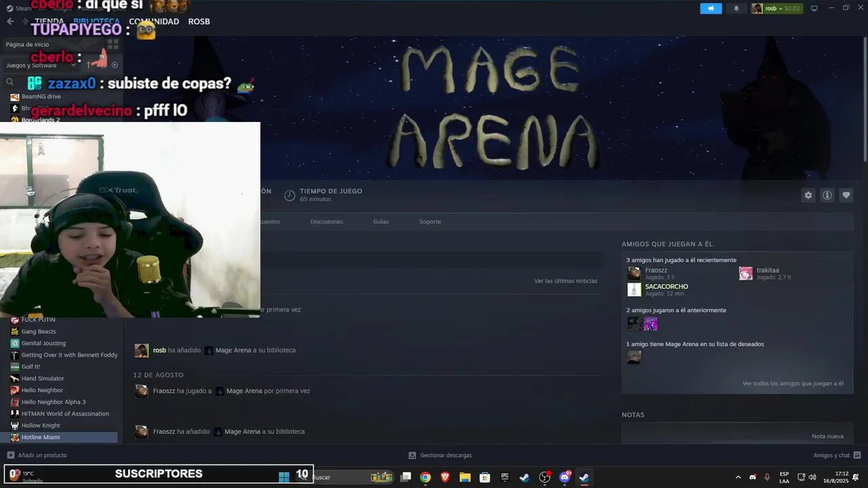Click the microphone tray icon
The image size is (868, 488).
767,477
